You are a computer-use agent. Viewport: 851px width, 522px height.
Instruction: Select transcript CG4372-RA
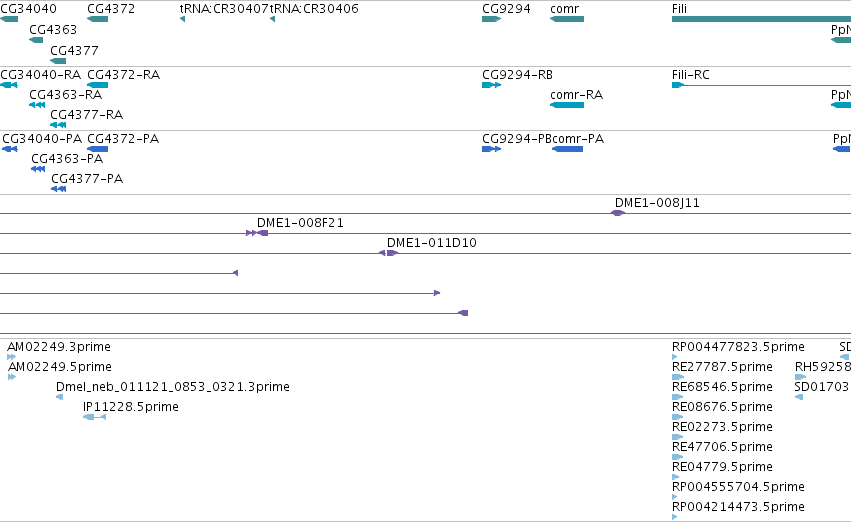(97, 85)
